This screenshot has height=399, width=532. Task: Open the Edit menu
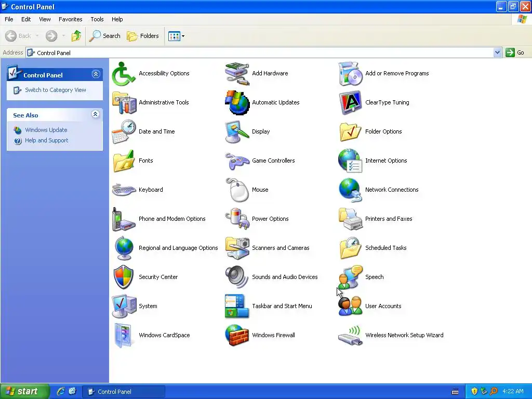click(x=26, y=19)
